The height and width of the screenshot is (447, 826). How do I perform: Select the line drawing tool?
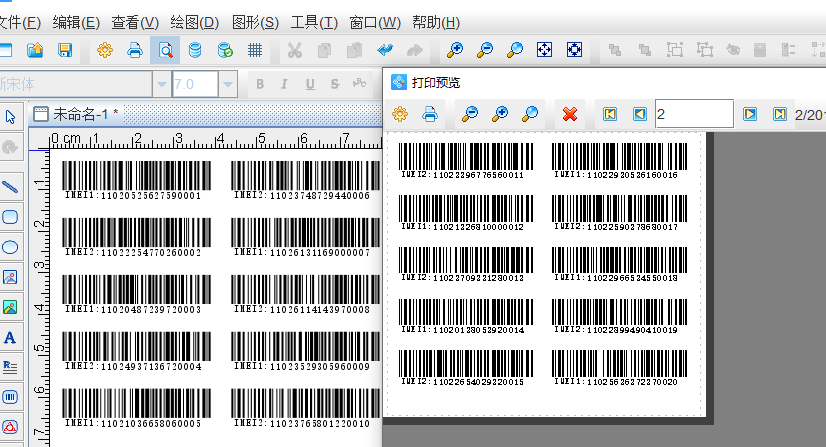(x=11, y=186)
